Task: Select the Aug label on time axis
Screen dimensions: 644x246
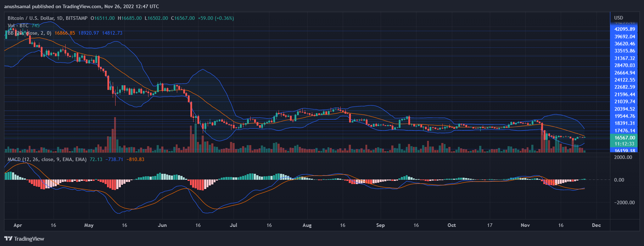Action: coord(307,225)
